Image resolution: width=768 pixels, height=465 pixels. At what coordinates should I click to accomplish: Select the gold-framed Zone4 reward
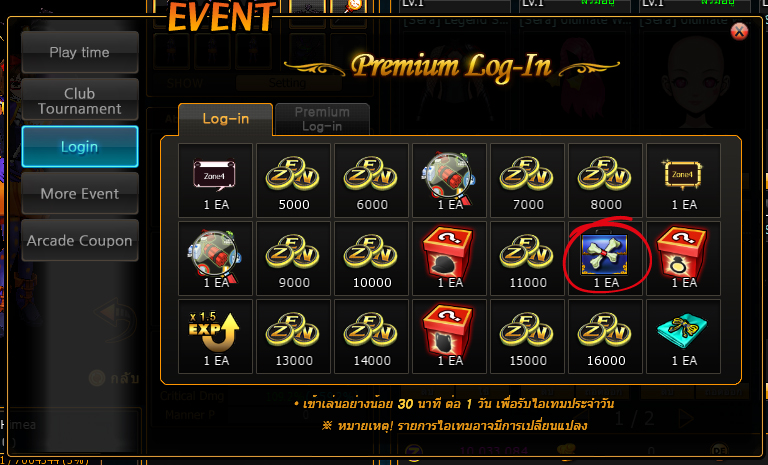coord(683,180)
